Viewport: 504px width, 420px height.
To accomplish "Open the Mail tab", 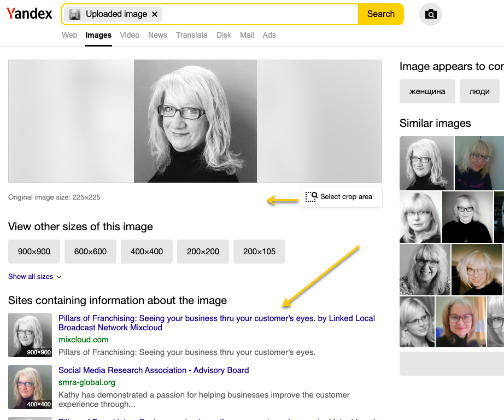I will tap(247, 35).
